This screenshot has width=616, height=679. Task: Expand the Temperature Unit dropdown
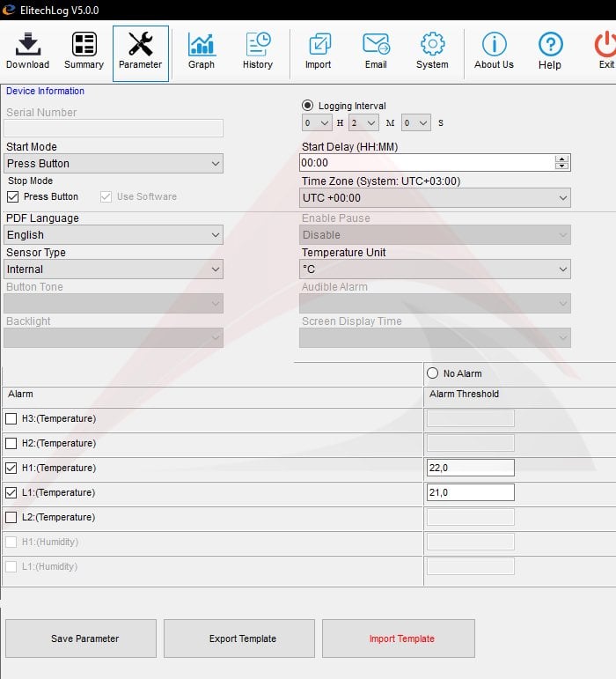pyautogui.click(x=436, y=269)
